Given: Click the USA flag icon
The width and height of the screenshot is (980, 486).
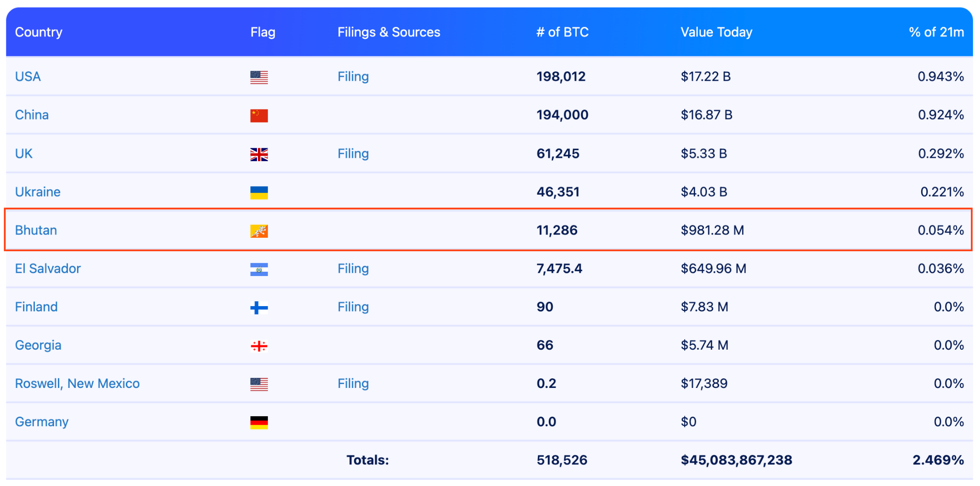Looking at the screenshot, I should coord(259,77).
